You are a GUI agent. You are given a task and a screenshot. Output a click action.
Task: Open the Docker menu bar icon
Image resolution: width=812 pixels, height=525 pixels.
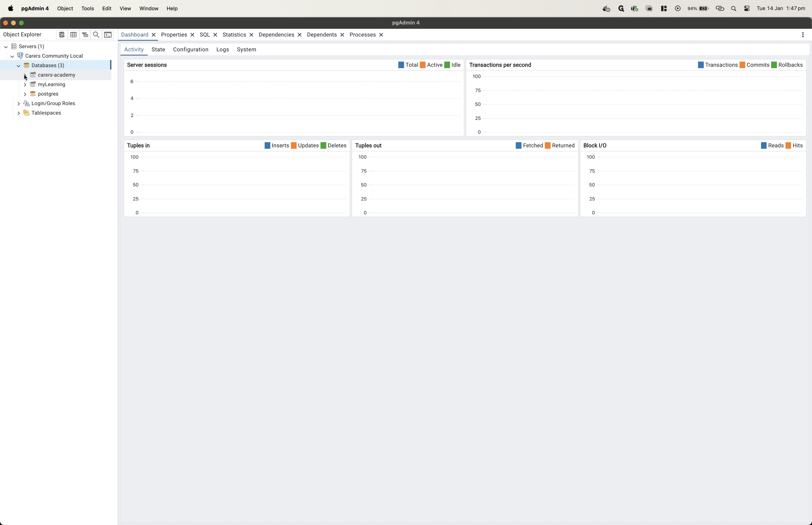pyautogui.click(x=606, y=8)
